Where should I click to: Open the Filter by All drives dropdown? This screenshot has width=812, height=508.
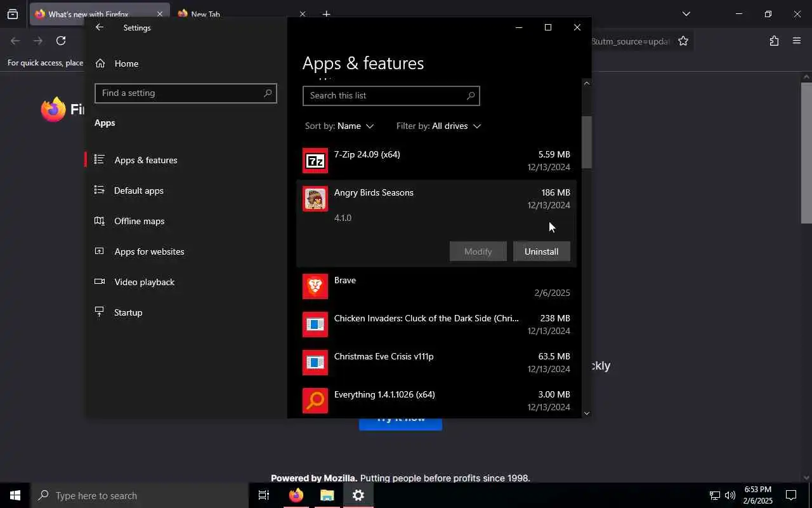pyautogui.click(x=439, y=126)
